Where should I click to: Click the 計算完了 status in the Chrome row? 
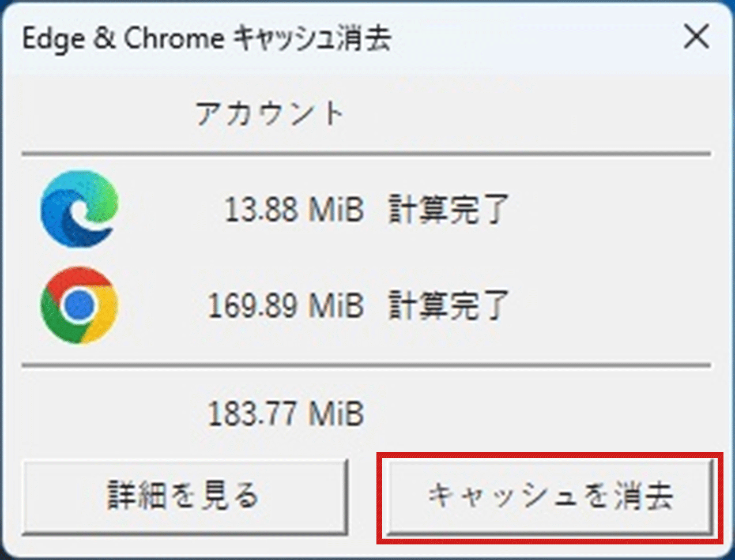[x=448, y=306]
